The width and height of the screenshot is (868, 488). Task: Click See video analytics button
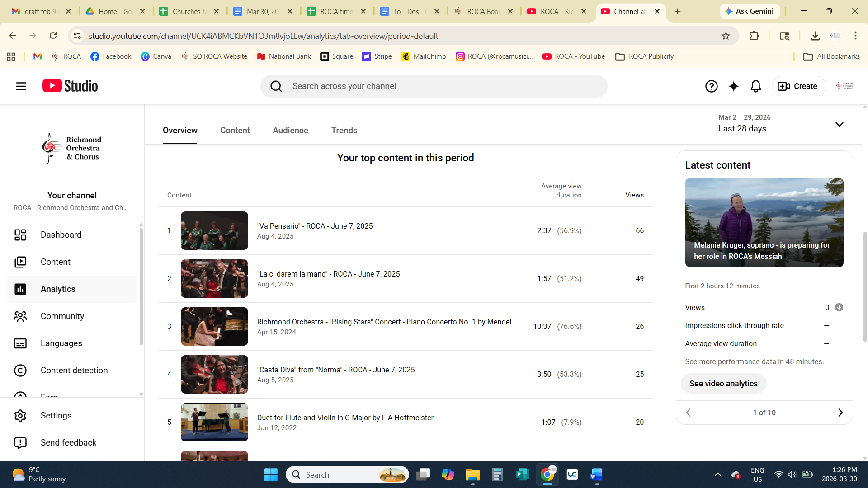723,384
